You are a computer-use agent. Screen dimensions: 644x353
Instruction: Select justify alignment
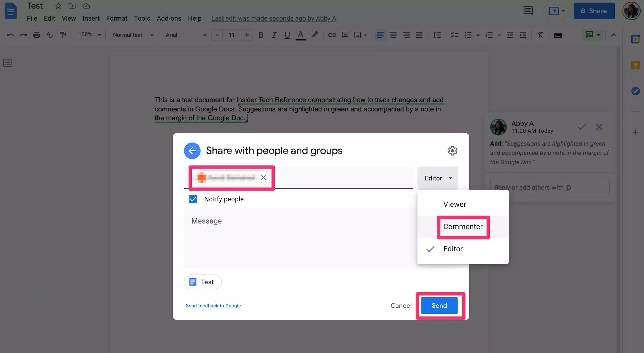419,35
